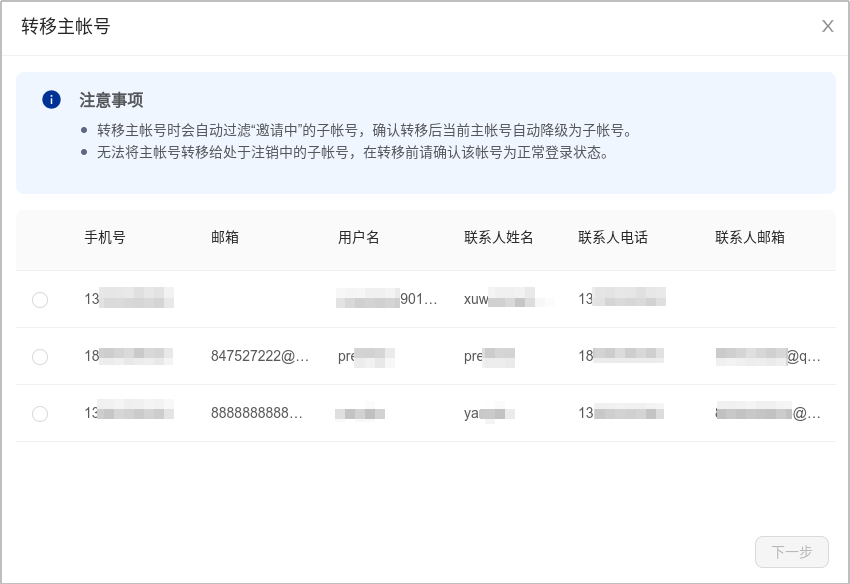Click the 注意事项 notice heading
The height and width of the screenshot is (584, 850).
[111, 100]
